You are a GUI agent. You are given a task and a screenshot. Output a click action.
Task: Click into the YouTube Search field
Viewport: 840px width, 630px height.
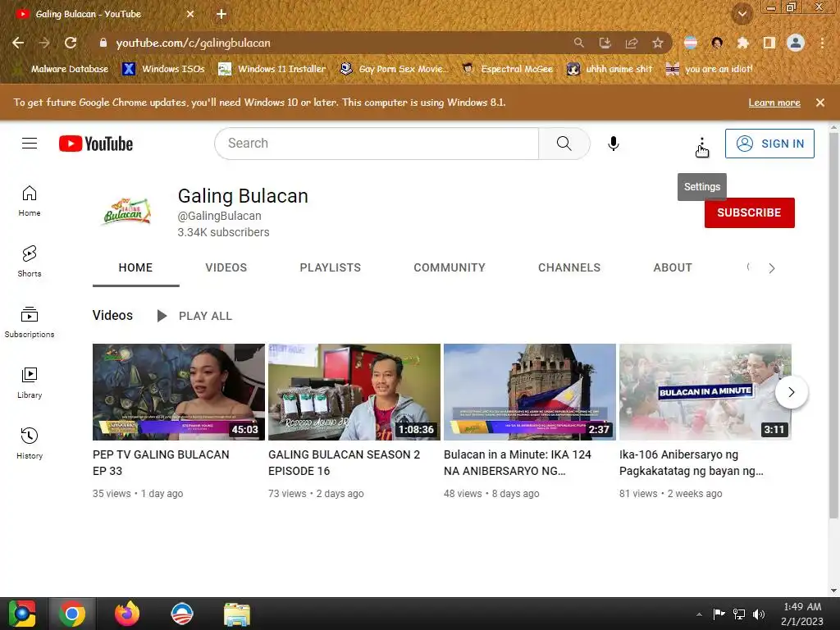[x=377, y=144]
